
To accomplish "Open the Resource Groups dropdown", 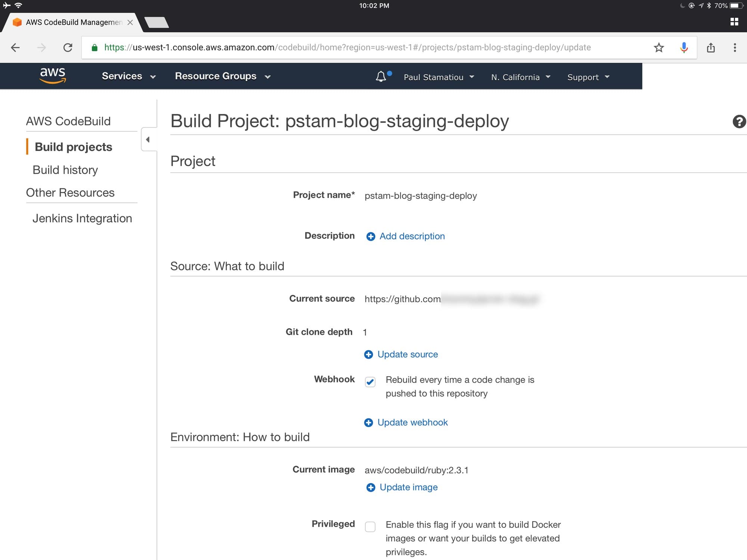I will tap(223, 76).
